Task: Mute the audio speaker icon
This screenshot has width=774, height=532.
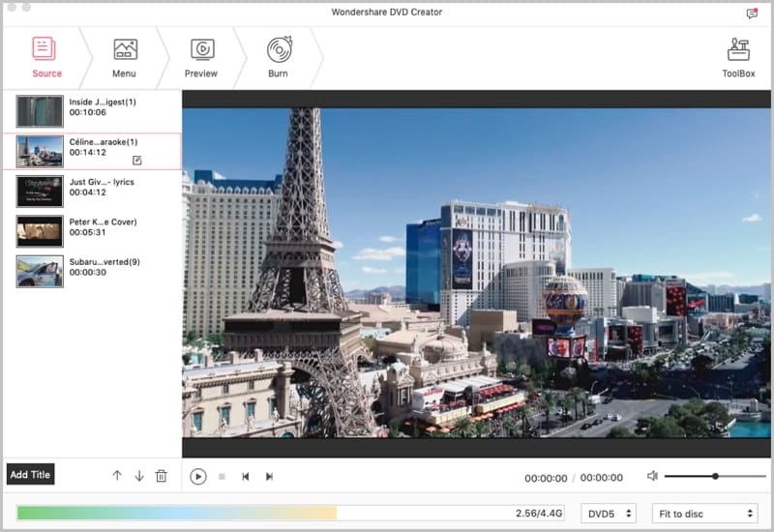Action: tap(652, 476)
